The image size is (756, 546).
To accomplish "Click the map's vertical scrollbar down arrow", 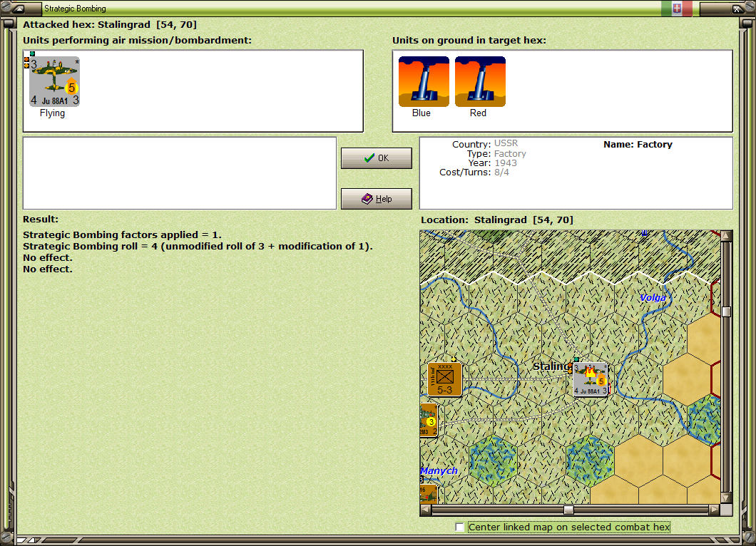I will [726, 498].
